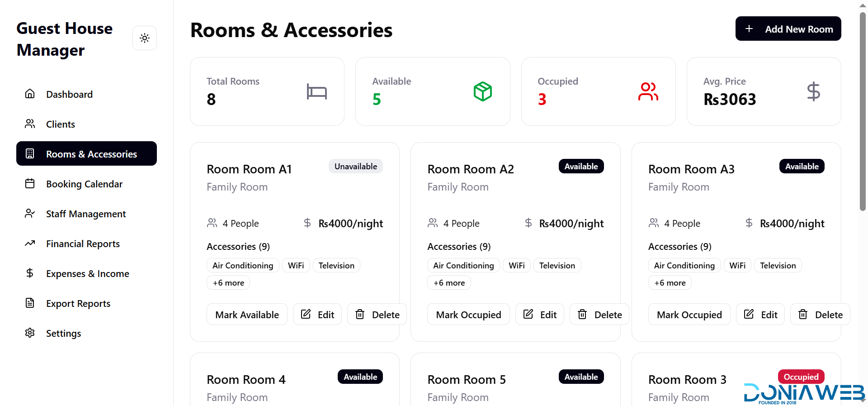Click the Expenses & Income dollar icon
The width and height of the screenshot is (868, 406).
pyautogui.click(x=30, y=273)
